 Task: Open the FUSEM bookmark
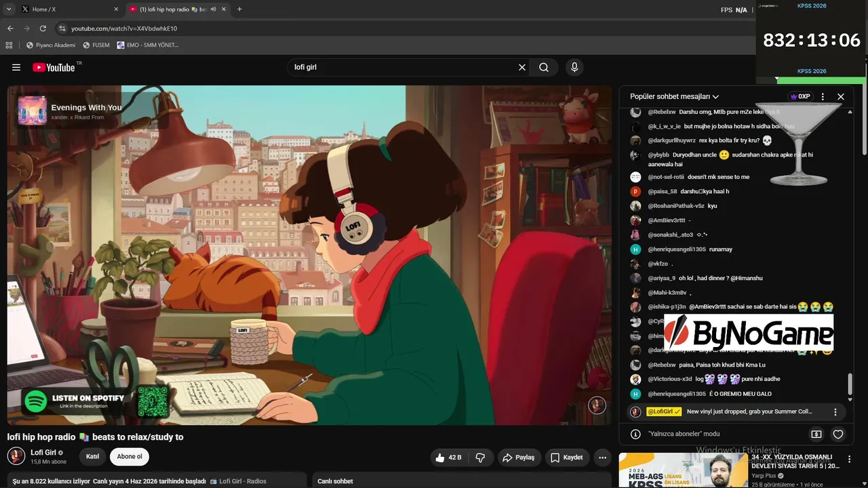point(96,45)
